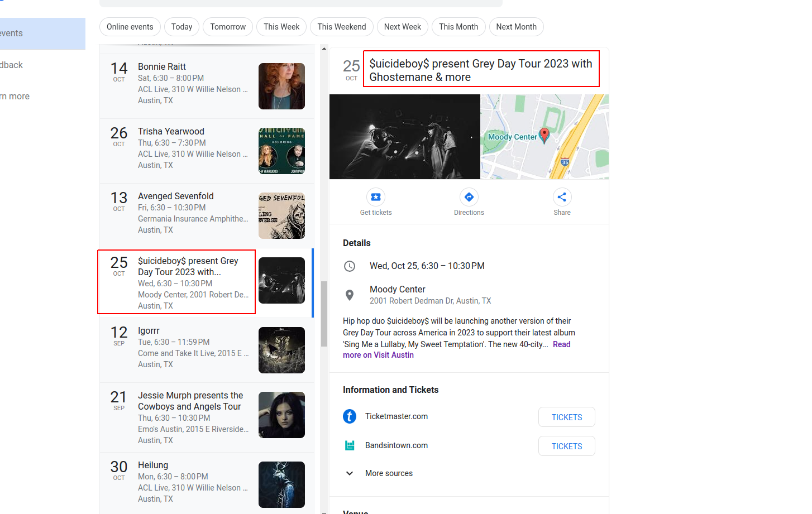
Task: Click Learn more in the sidebar
Action: coord(15,96)
